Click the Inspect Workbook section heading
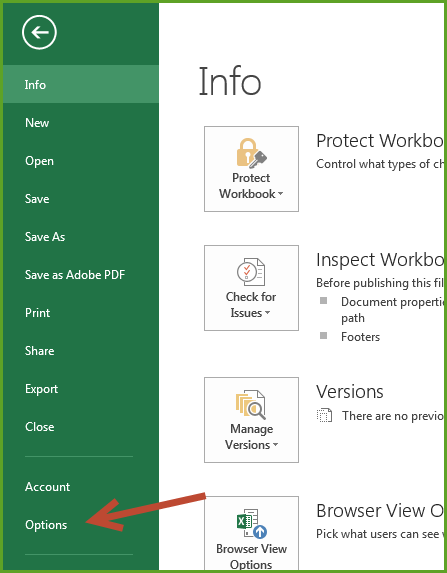The height and width of the screenshot is (573, 447). tap(380, 260)
